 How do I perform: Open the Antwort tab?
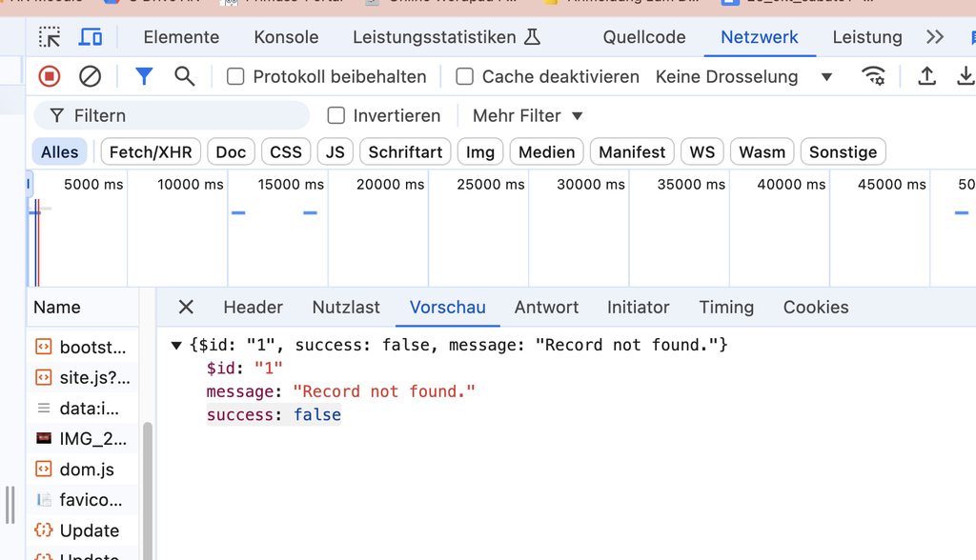pos(546,308)
